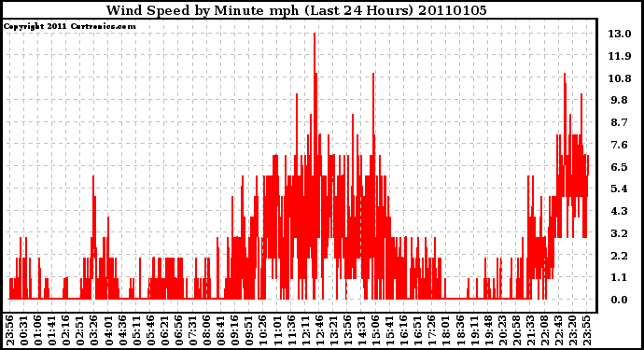Screen dimensions: 644x350
Task: Click the 18:01 time label
Action: [447, 331]
